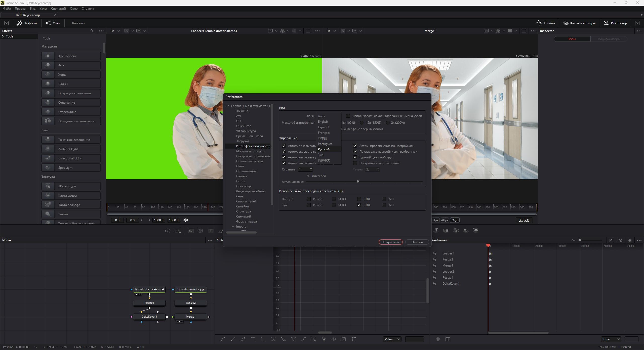Lock the Loader1 keyframe track
This screenshot has height=350, width=644.
434,253
